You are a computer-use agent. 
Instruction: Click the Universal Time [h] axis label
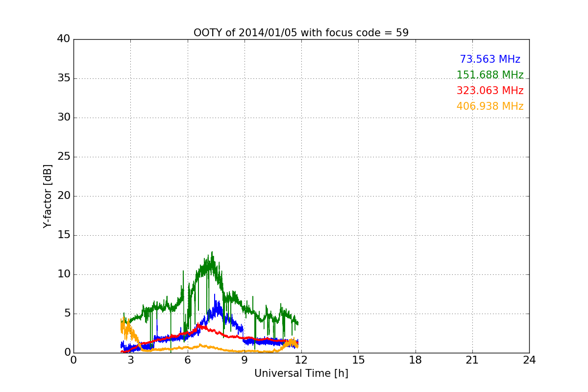(x=301, y=373)
